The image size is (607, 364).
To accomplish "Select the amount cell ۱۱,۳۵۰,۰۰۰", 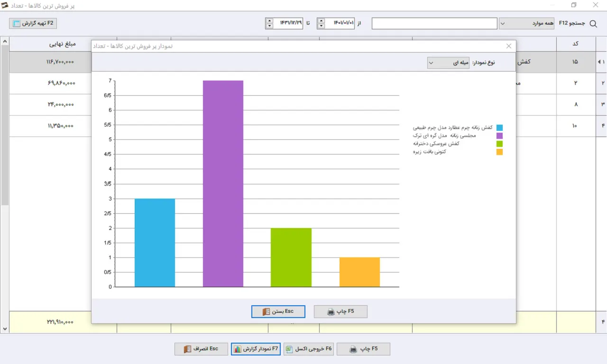I will tap(61, 126).
